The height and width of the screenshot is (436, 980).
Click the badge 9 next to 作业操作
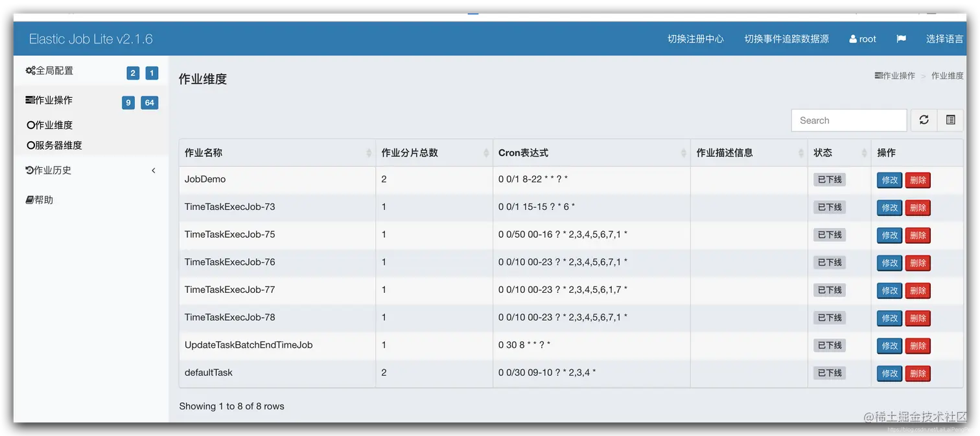pos(128,103)
